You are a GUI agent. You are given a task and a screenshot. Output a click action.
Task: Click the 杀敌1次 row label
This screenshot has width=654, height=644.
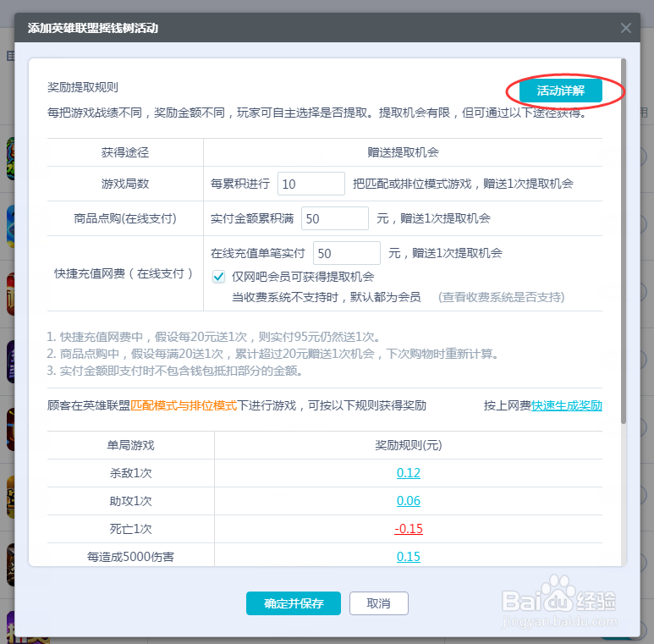[130, 473]
